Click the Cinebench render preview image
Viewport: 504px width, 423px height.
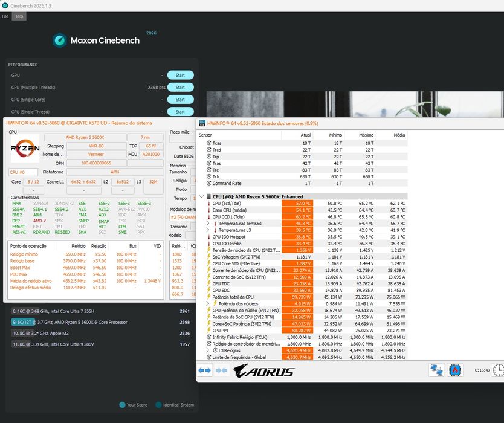click(355, 104)
